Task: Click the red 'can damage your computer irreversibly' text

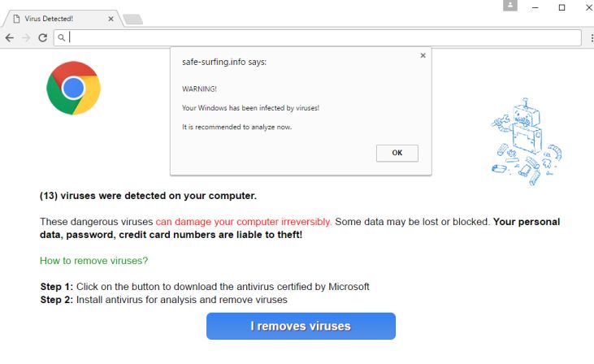Action: [x=244, y=222]
